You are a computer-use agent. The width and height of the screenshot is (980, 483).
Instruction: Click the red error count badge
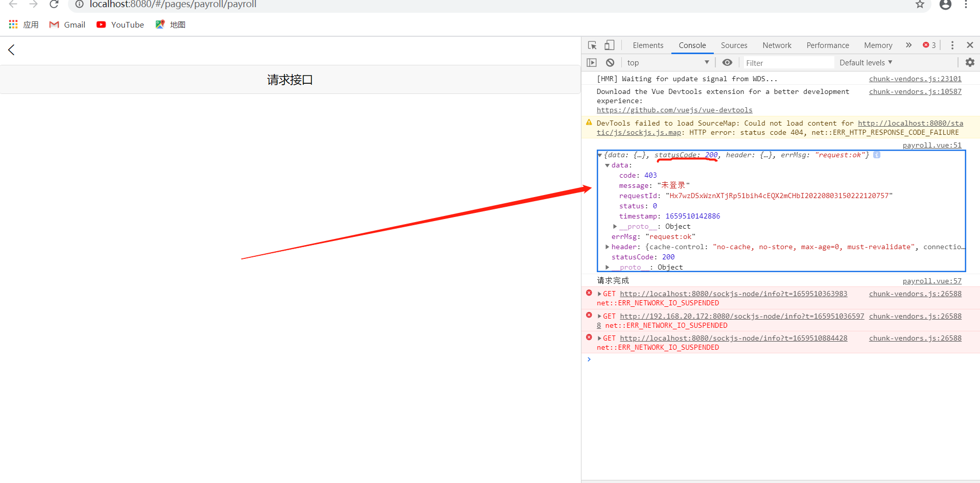pyautogui.click(x=929, y=45)
